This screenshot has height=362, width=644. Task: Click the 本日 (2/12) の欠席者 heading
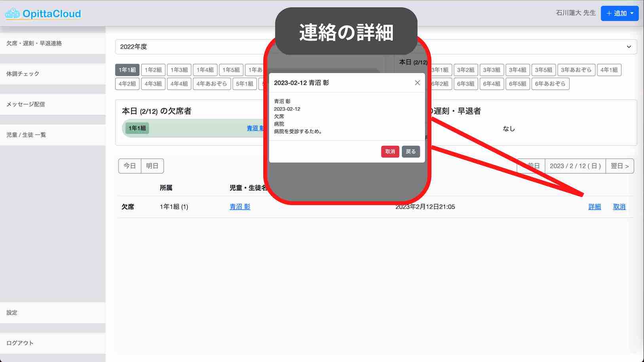tap(157, 111)
